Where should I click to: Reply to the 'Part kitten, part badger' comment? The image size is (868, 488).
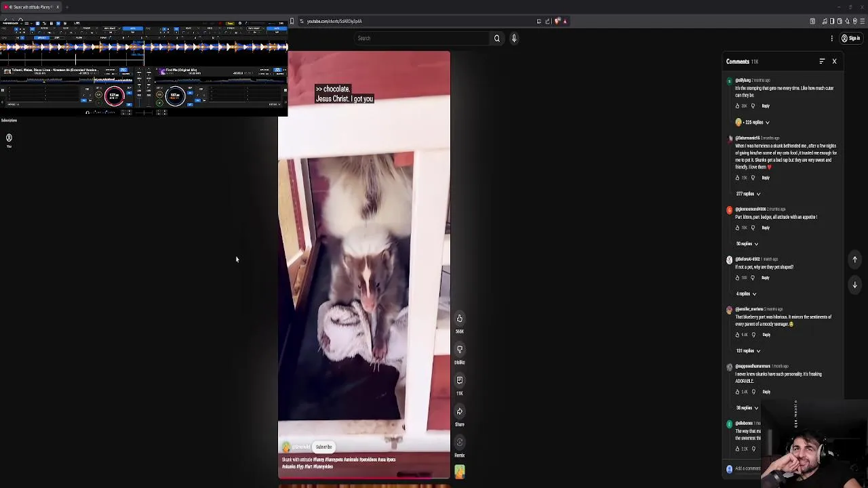(x=766, y=228)
